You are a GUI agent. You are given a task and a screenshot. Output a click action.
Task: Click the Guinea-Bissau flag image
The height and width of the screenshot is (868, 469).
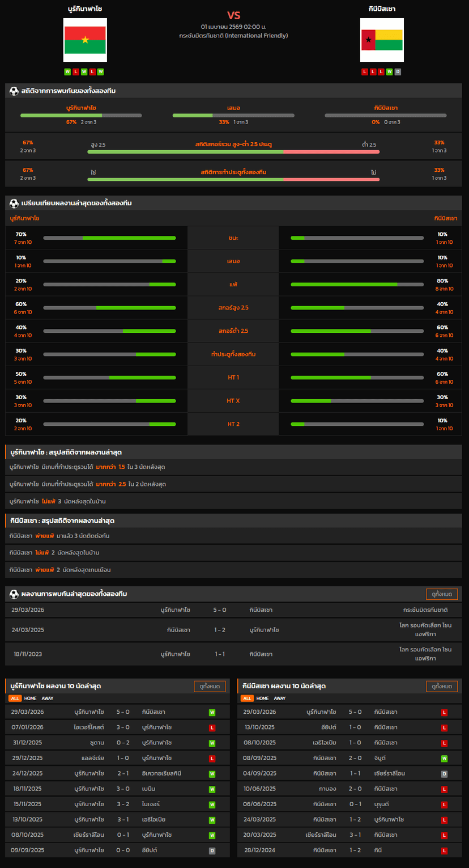(382, 40)
